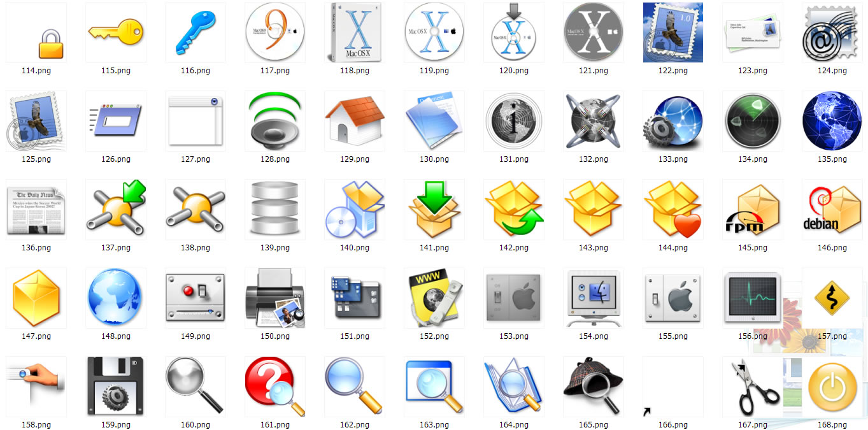Click the filename 162.png
Screen dimensions: 868x430
click(x=355, y=425)
